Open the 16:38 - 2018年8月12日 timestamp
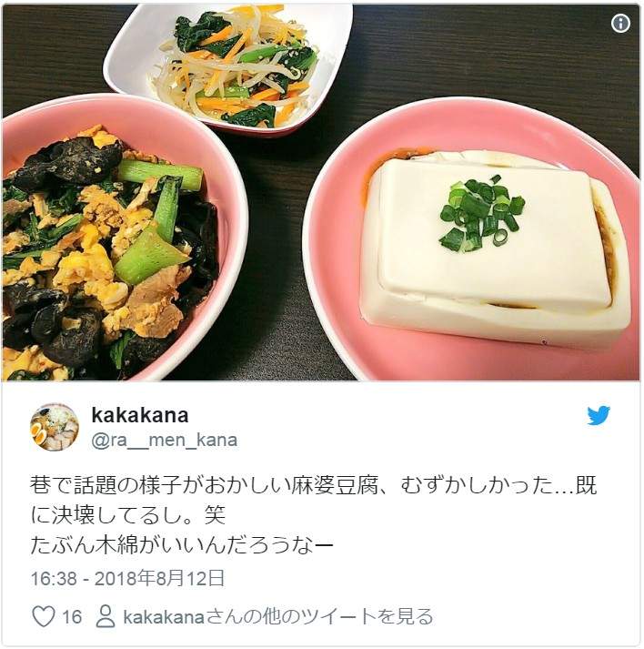Screen dimensions: 644x649 pos(128,578)
